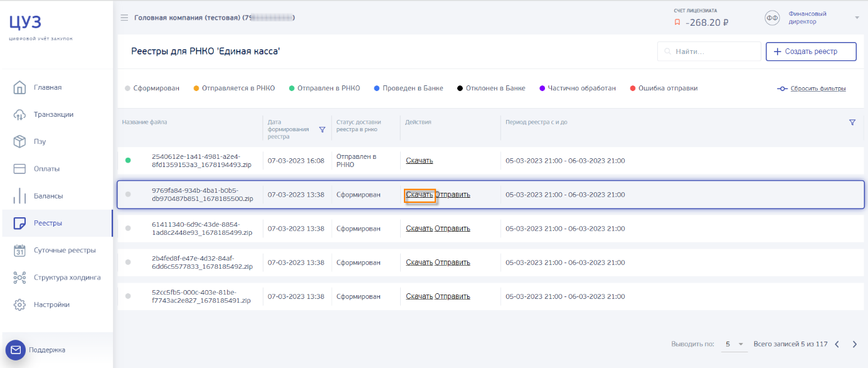Open the Главная home icon
This screenshot has height=368, width=868.
[x=19, y=87]
